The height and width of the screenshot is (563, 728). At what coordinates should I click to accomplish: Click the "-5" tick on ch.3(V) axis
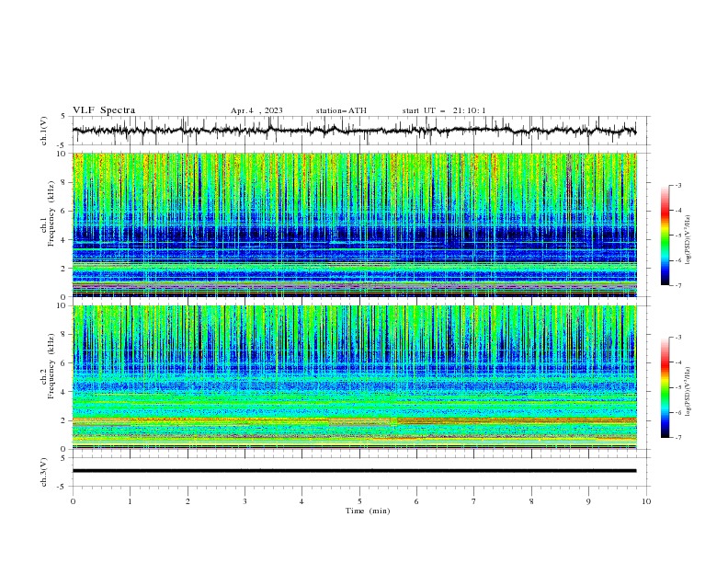click(x=62, y=487)
